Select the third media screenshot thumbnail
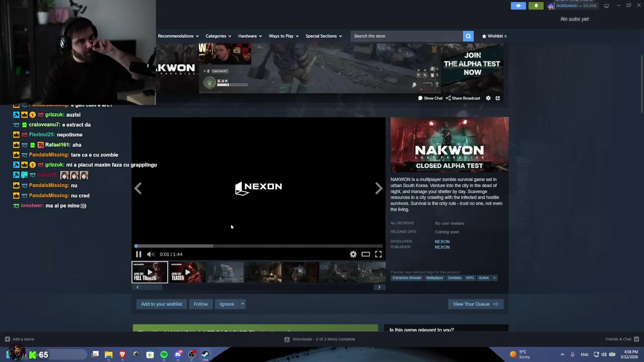644x362 pixels. (x=225, y=272)
